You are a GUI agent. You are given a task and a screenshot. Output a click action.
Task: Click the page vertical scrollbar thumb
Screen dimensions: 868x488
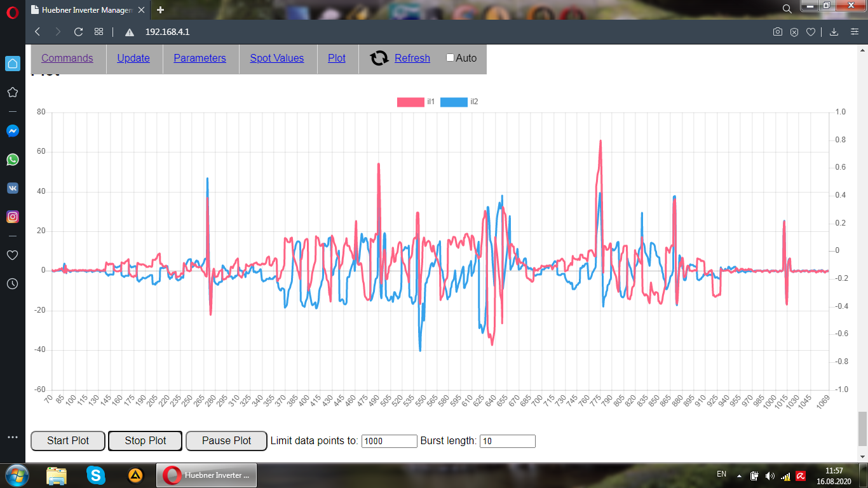point(862,428)
